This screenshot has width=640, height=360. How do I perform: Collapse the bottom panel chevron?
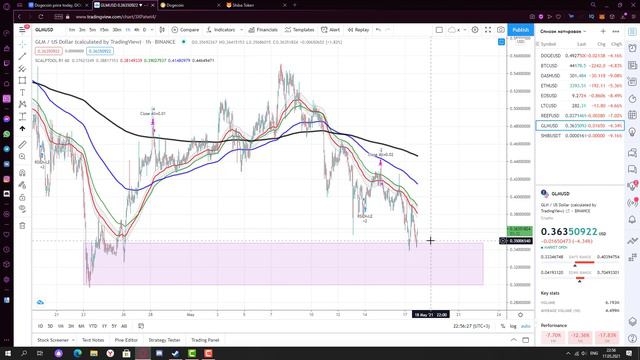(513, 340)
